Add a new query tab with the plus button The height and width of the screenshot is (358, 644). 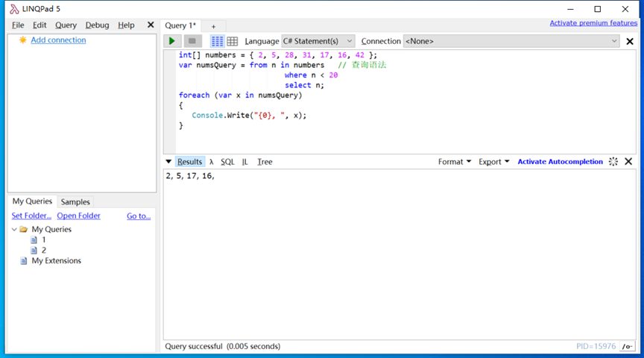(214, 26)
